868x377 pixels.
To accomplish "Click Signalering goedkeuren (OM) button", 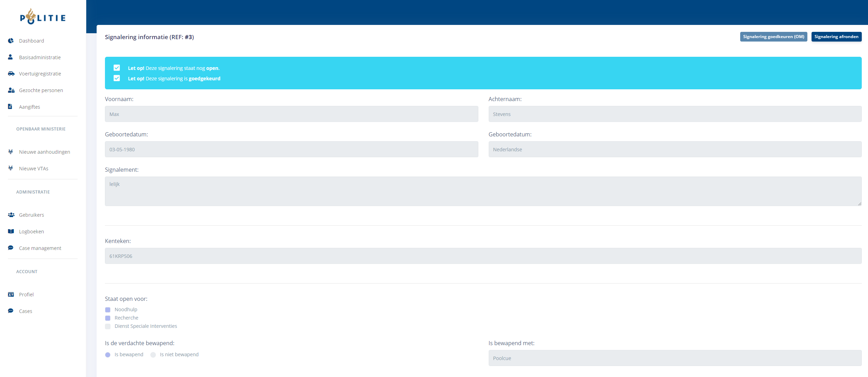I will click(773, 37).
